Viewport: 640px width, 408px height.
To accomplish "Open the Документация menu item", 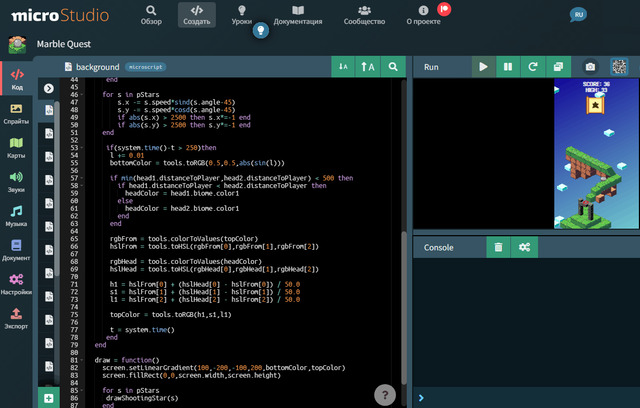I will pyautogui.click(x=298, y=15).
